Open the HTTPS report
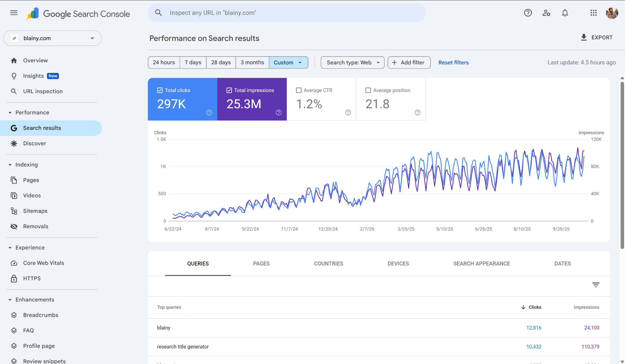The width and height of the screenshot is (625, 364). [32, 278]
